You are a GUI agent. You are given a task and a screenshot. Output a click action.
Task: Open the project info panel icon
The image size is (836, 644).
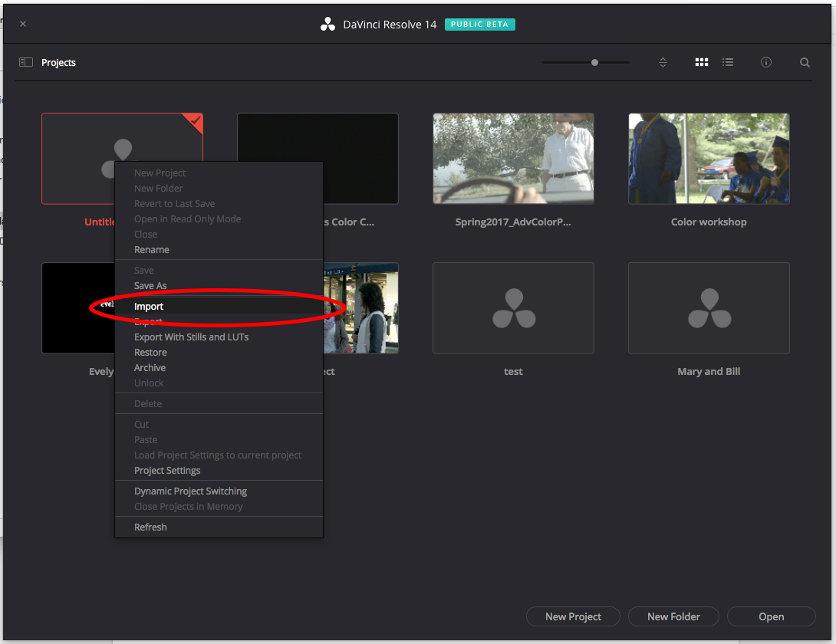point(765,62)
